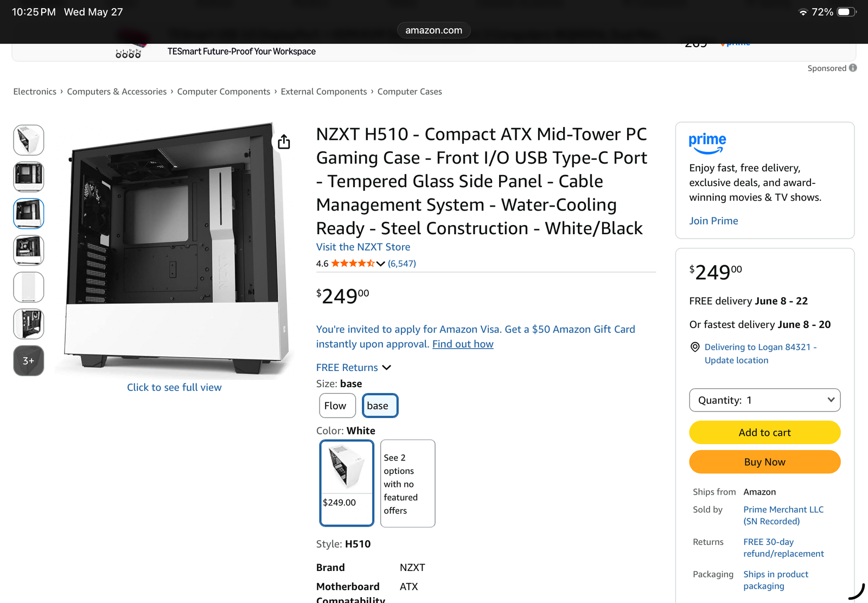Choose the White color swatch at $249.00
The height and width of the screenshot is (603, 868).
347,483
